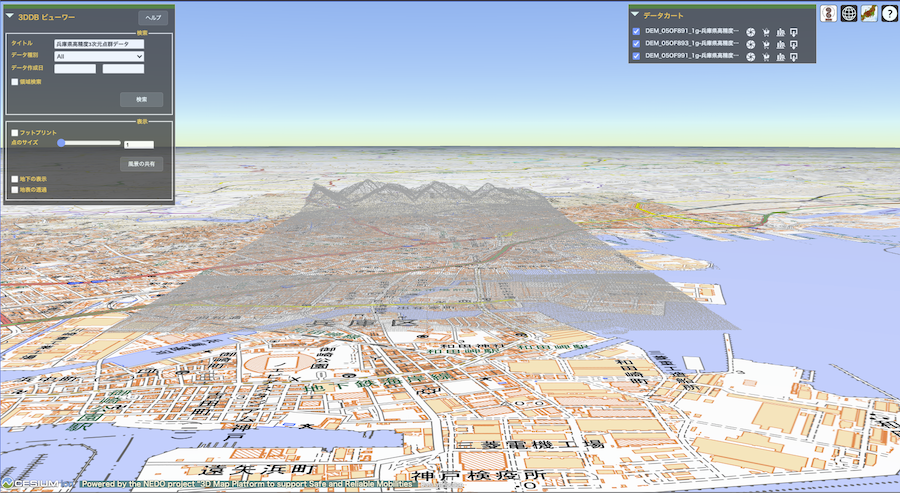The height and width of the screenshot is (493, 900).
Task: Click aperture icon for DEM_05OF891 row
Action: [750, 31]
